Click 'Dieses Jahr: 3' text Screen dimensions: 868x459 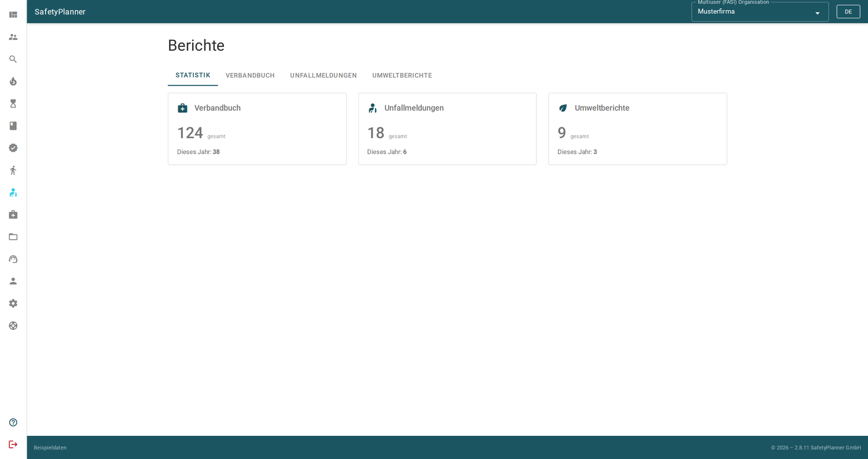coord(577,152)
